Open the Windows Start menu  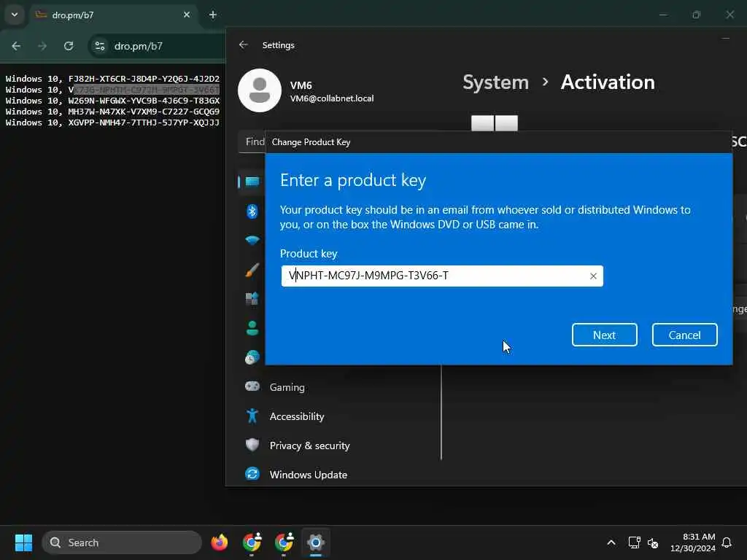(23, 542)
